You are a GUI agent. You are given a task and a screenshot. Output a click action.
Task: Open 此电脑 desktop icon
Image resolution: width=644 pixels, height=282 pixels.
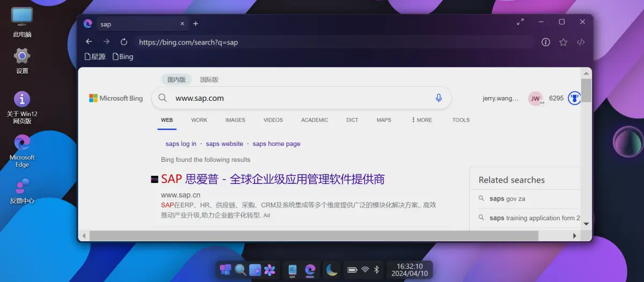22,23
